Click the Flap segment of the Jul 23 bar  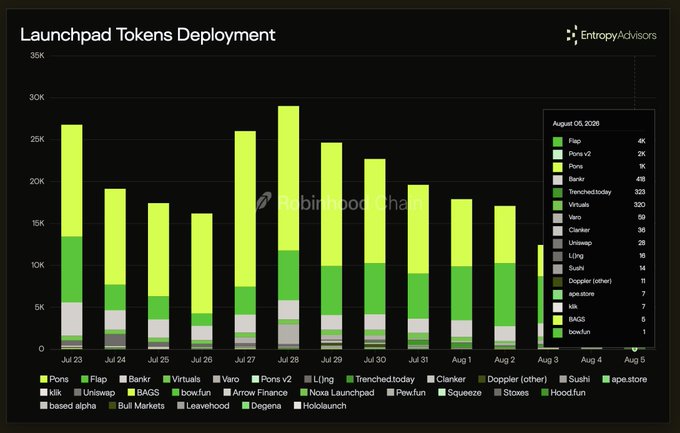72,269
